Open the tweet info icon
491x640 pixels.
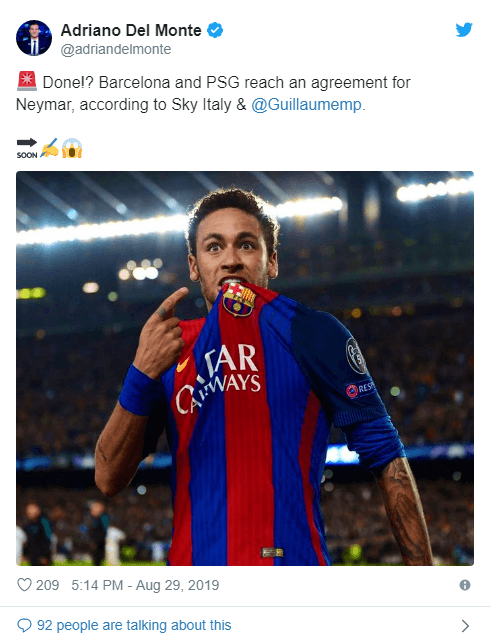[465, 585]
